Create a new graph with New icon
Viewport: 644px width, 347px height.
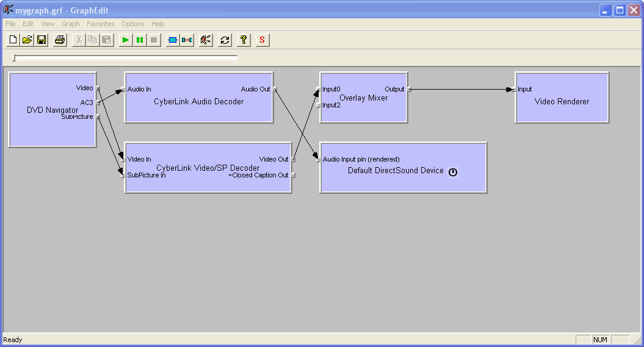(13, 40)
